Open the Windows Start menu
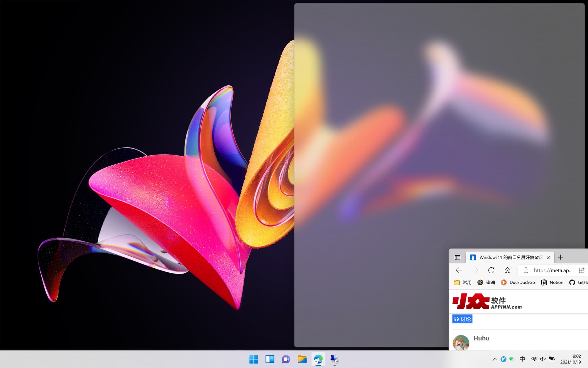 (254, 359)
